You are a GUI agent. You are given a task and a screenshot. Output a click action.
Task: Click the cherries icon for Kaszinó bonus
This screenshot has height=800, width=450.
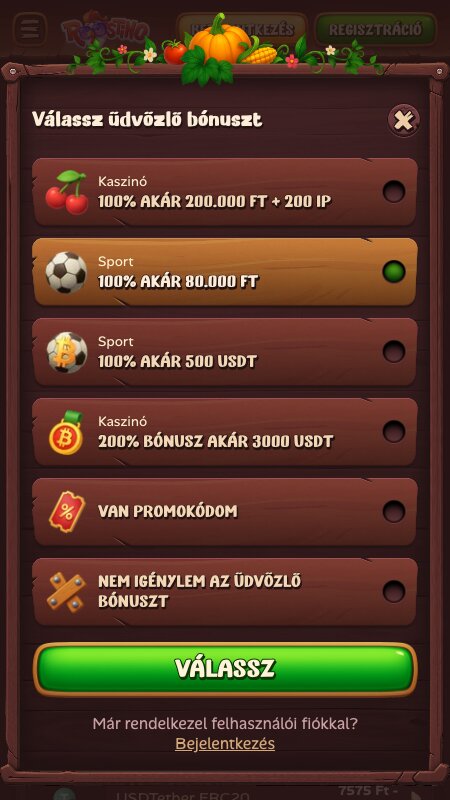[x=67, y=192]
